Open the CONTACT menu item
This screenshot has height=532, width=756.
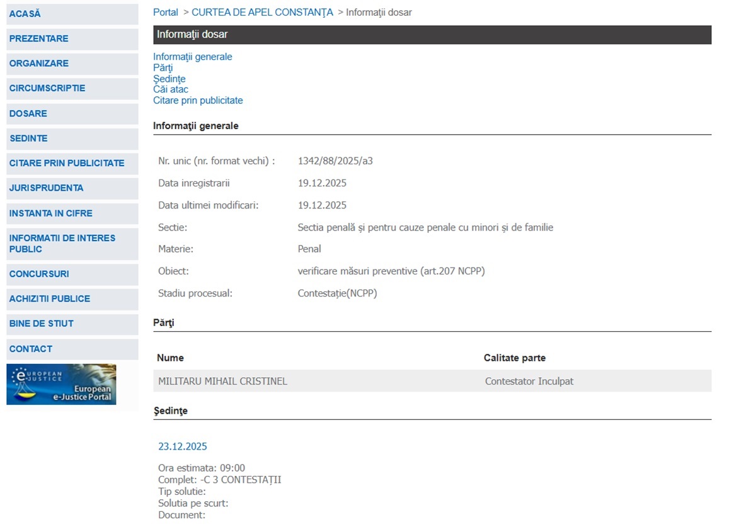(x=30, y=349)
